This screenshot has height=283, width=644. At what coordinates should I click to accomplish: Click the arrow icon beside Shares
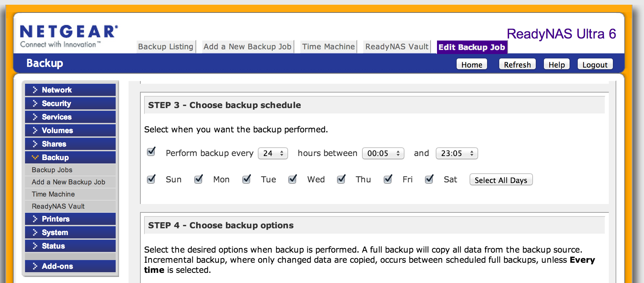coord(35,144)
